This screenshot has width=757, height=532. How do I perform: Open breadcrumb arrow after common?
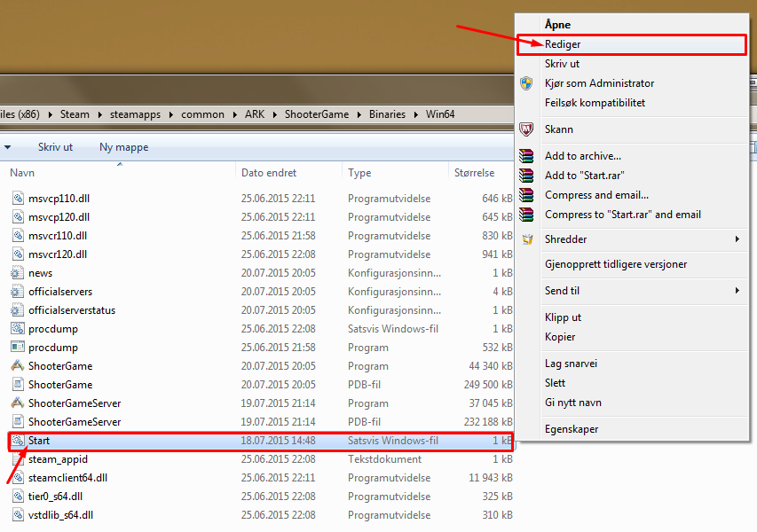234,114
